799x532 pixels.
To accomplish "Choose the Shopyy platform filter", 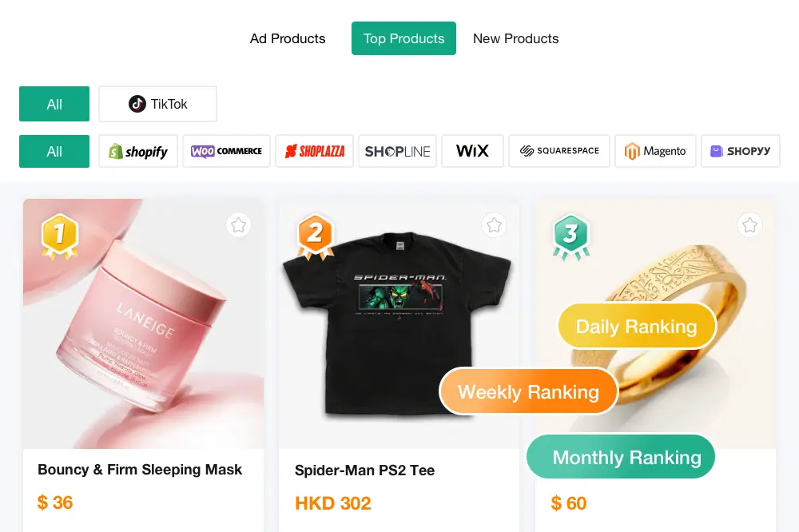I will (x=741, y=151).
